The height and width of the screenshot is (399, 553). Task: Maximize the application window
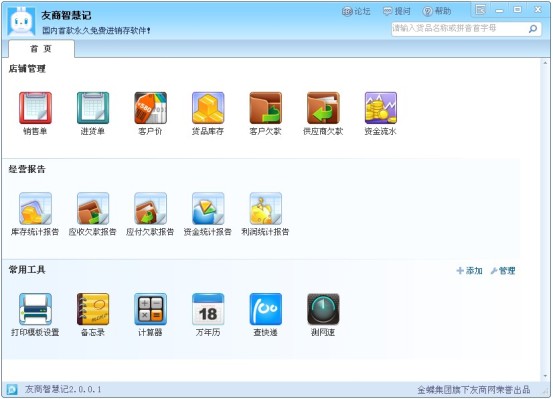coord(517,10)
